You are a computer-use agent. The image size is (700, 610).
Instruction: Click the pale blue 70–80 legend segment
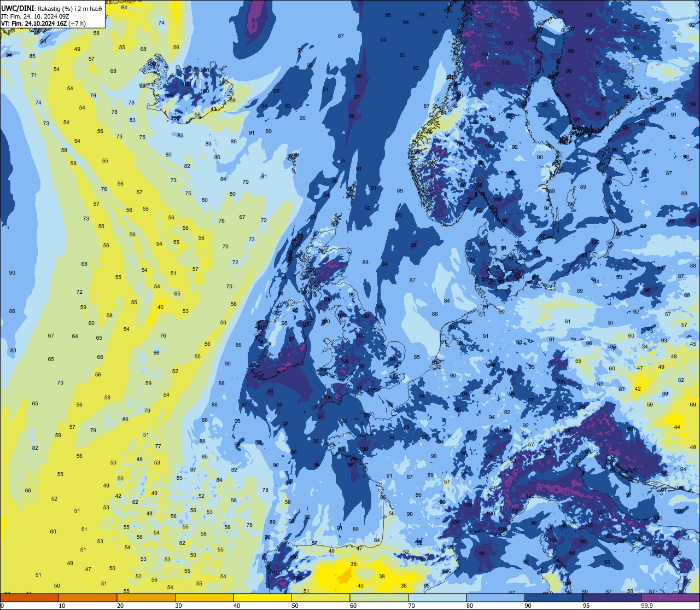coord(437,598)
